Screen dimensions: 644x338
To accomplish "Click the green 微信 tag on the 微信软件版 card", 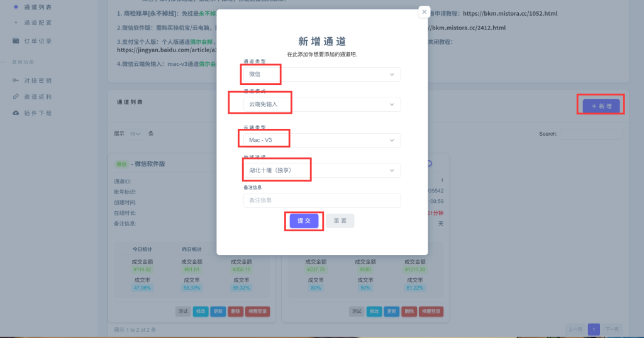I will click(x=121, y=164).
